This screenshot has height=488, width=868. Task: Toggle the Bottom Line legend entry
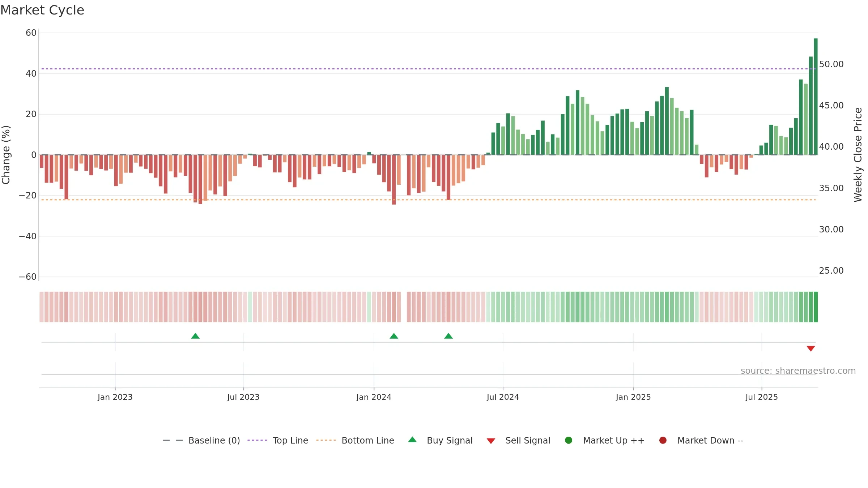(355, 440)
